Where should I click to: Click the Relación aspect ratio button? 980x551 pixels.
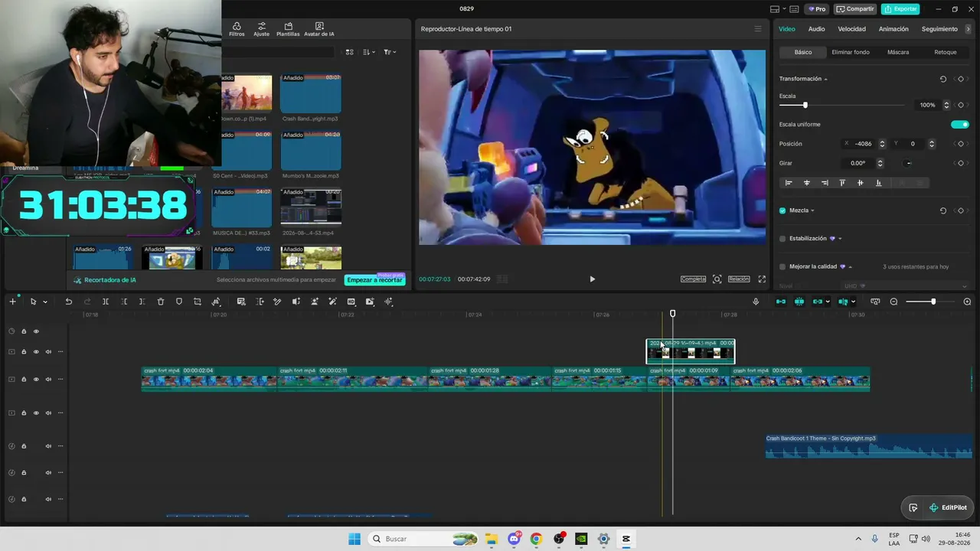739,279
